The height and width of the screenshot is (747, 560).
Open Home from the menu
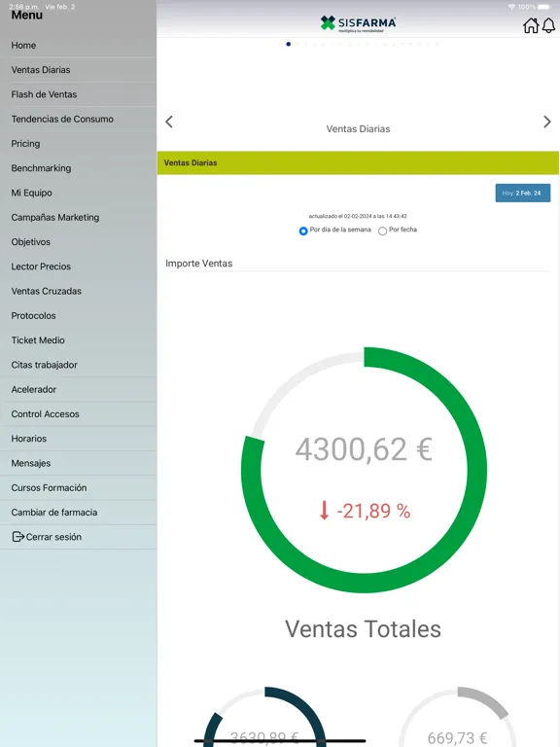tap(78, 46)
